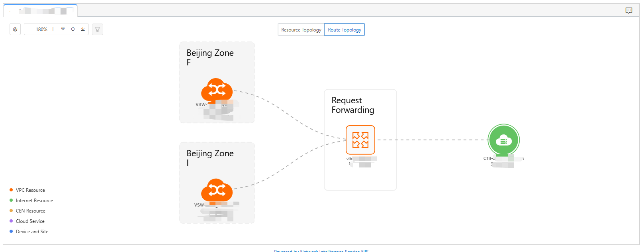Download the topology image

point(83,29)
